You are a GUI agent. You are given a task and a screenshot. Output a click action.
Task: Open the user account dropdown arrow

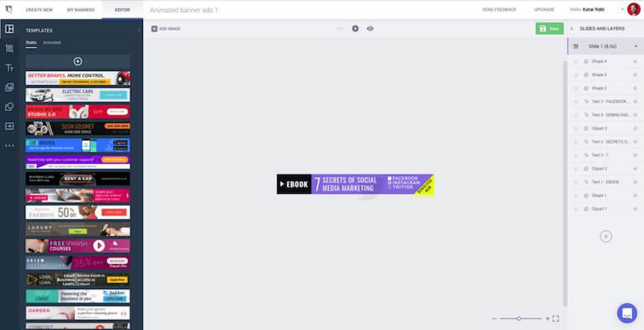tap(621, 9)
